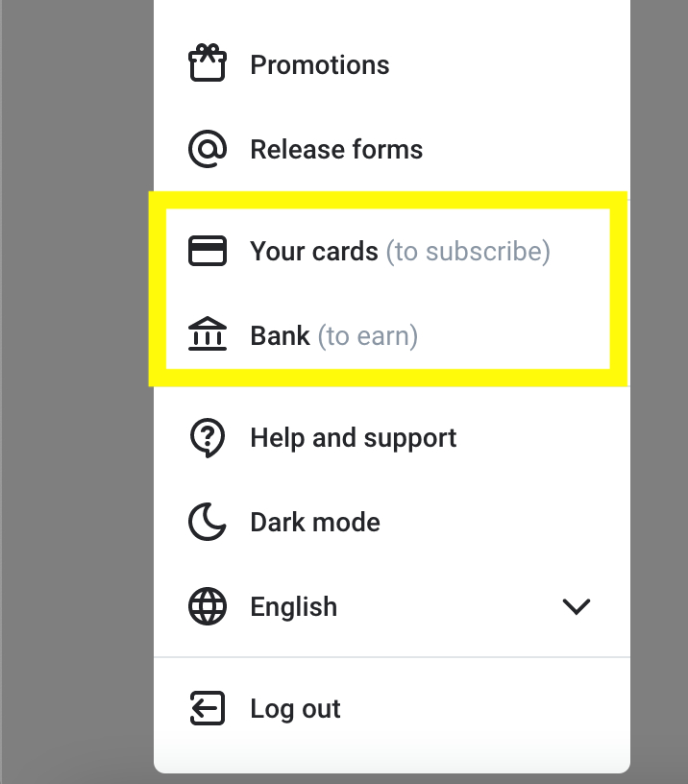
Task: Open Your cards to subscribe
Action: pyautogui.click(x=388, y=251)
